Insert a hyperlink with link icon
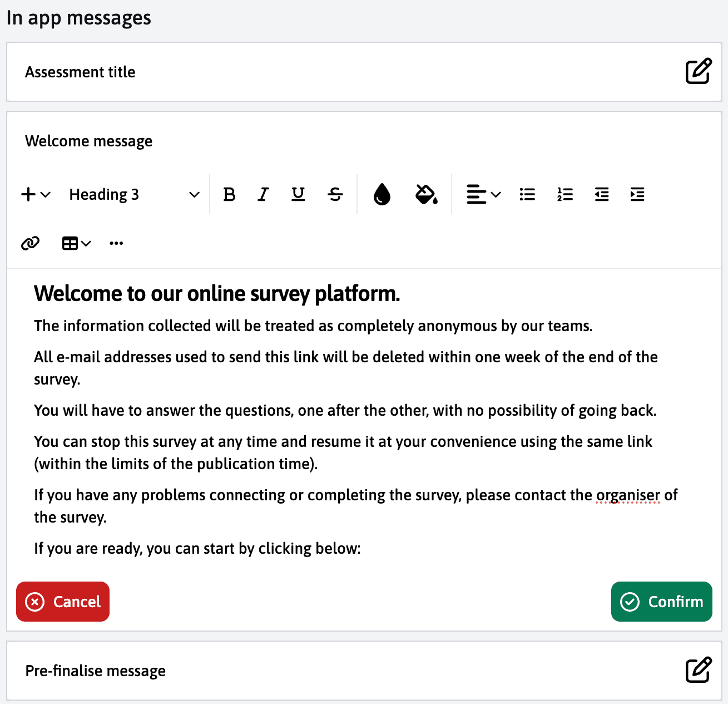728x704 pixels. click(x=30, y=243)
